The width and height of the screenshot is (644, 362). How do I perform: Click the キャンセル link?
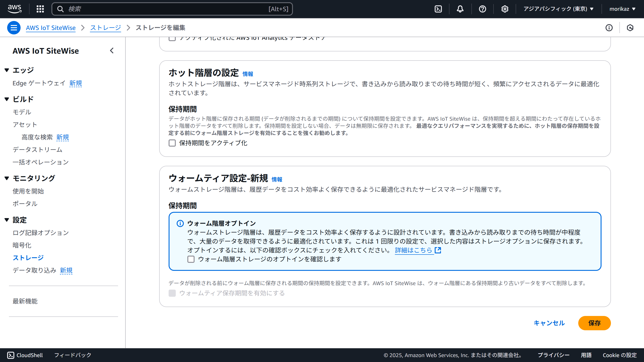[x=549, y=323]
